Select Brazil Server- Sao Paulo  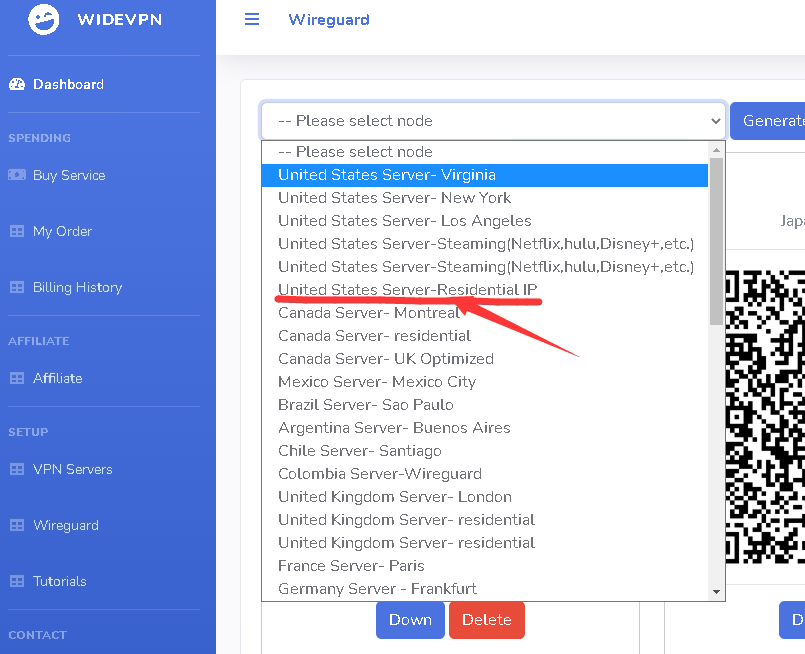click(x=485, y=405)
